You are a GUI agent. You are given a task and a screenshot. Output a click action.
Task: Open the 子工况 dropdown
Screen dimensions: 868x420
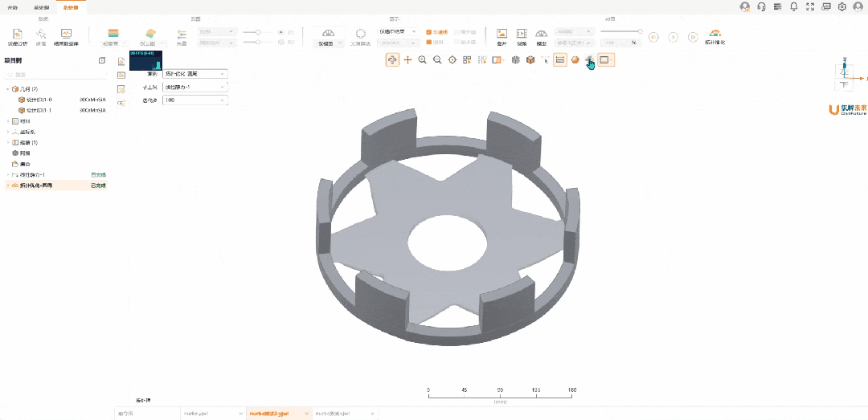194,87
